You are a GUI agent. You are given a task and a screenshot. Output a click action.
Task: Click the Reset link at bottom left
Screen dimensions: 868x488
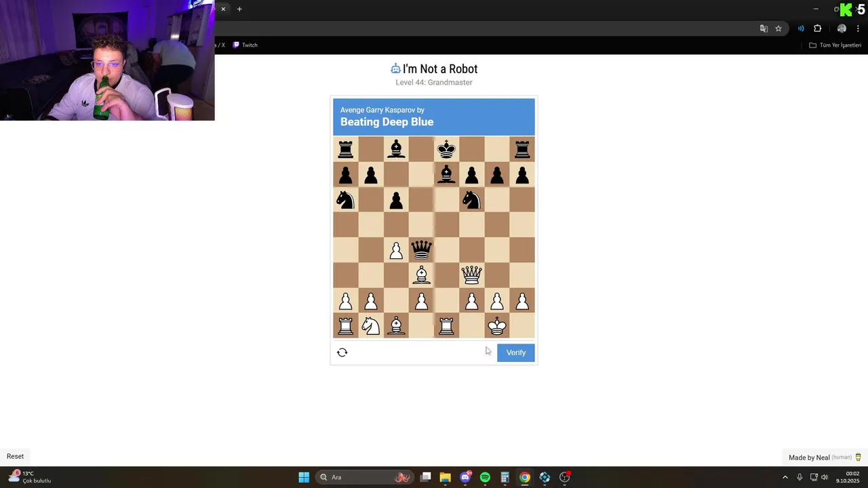[x=15, y=456]
